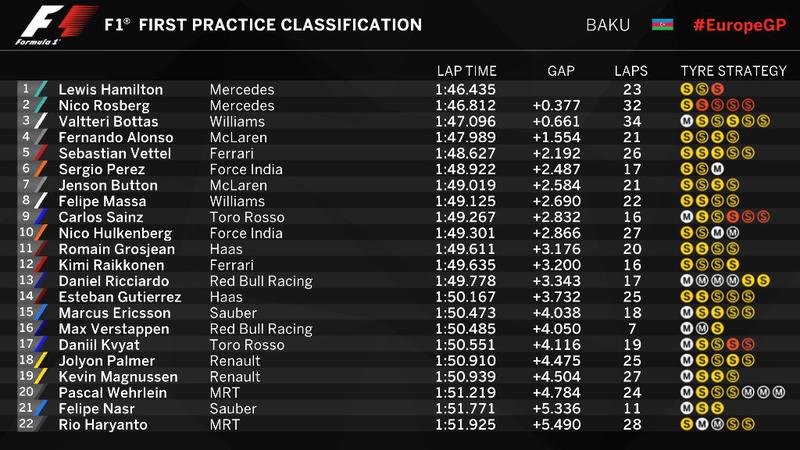Select the Lewis Hamilton driver name
The height and width of the screenshot is (450, 800).
click(x=111, y=89)
